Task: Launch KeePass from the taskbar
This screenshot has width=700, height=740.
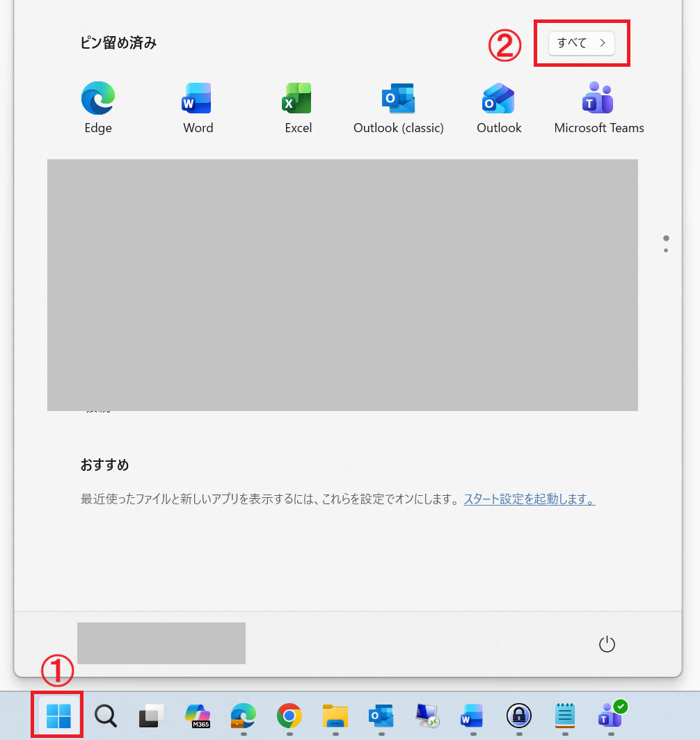Action: [x=518, y=715]
